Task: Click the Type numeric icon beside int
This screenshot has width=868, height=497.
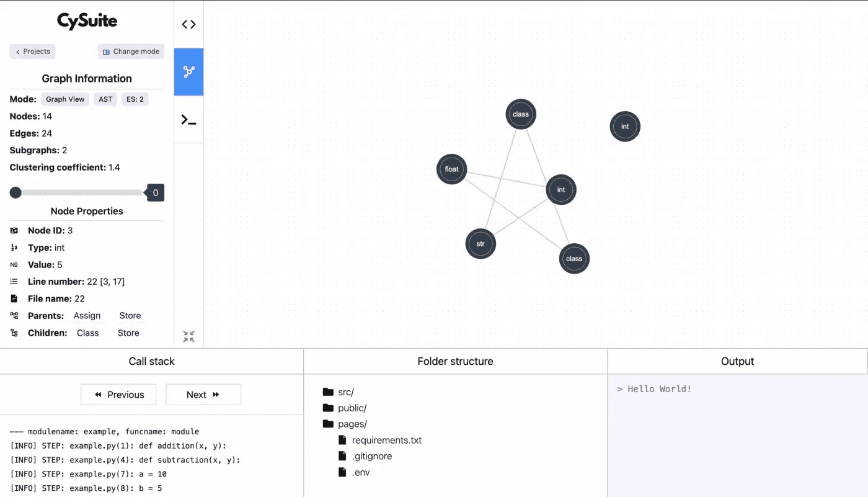Action: click(x=14, y=247)
